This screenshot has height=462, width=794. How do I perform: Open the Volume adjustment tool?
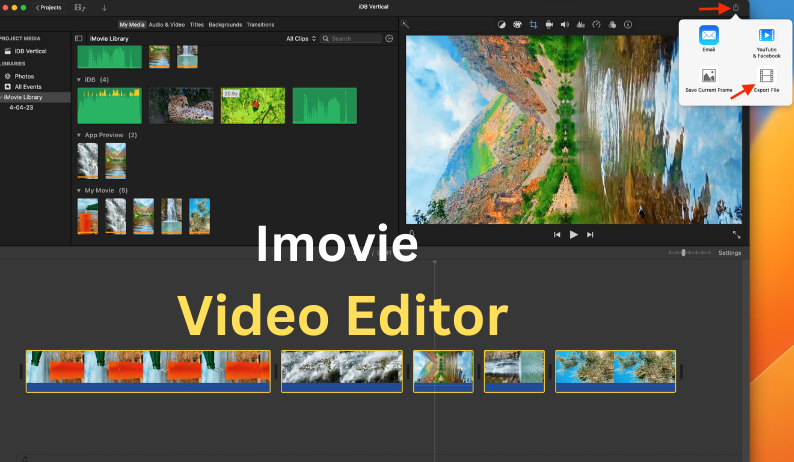(x=565, y=24)
